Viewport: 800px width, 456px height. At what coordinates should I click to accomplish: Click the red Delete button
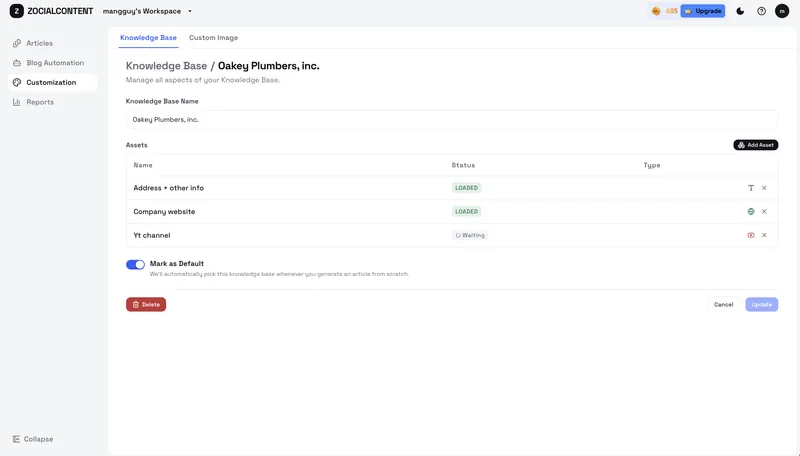pos(146,305)
